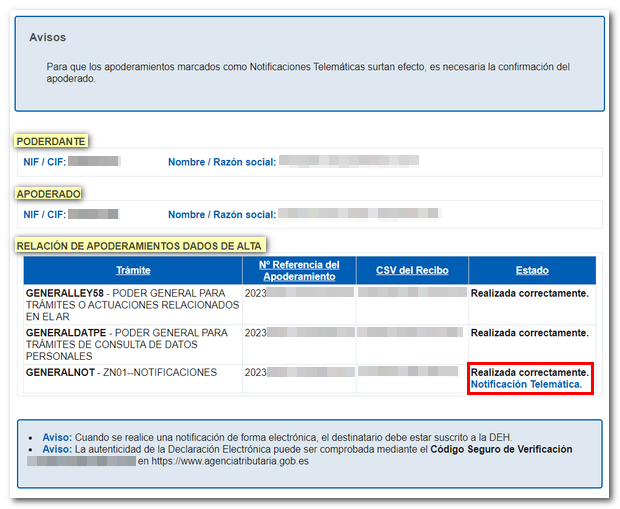The height and width of the screenshot is (509, 620).
Task: Click the Avisos heading at the top
Action: pos(47,37)
